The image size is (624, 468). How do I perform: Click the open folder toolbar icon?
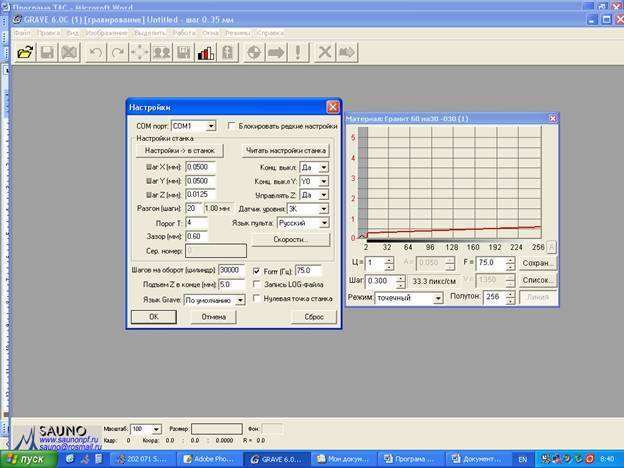(x=24, y=52)
